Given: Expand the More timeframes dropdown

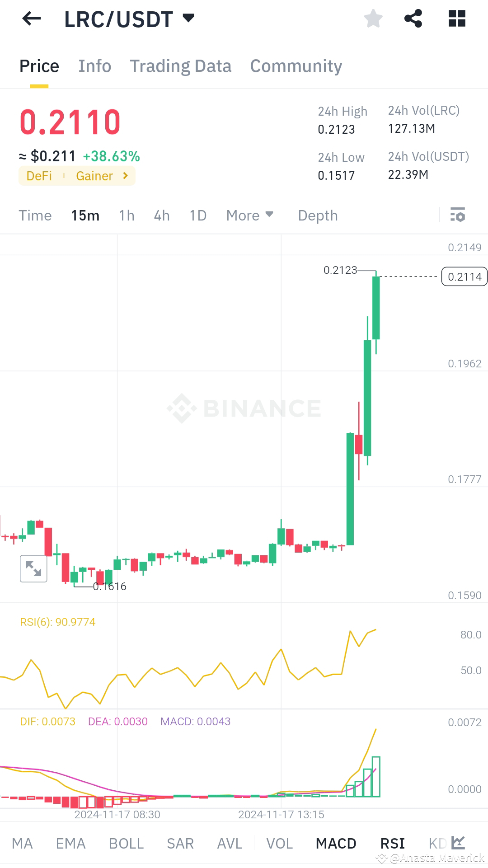Looking at the screenshot, I should 249,215.
